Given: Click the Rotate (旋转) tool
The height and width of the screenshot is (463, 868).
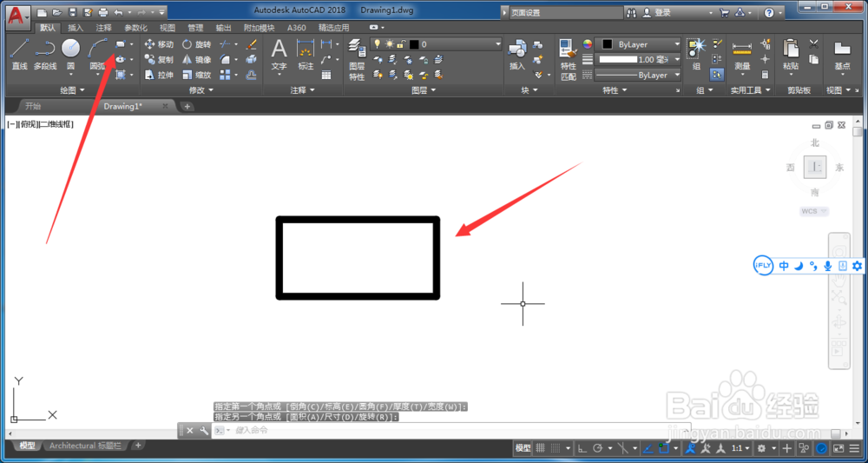Looking at the screenshot, I should (196, 44).
